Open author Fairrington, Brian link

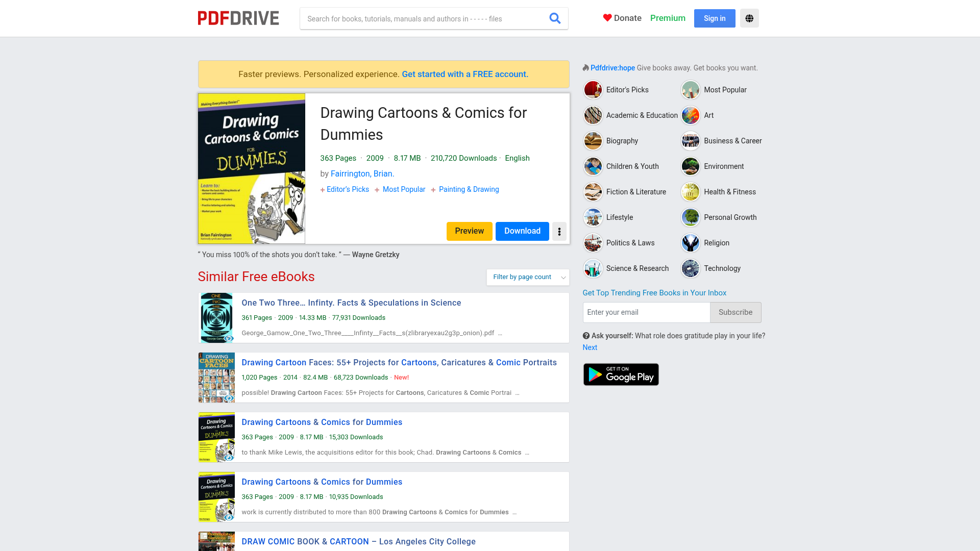coord(362,173)
